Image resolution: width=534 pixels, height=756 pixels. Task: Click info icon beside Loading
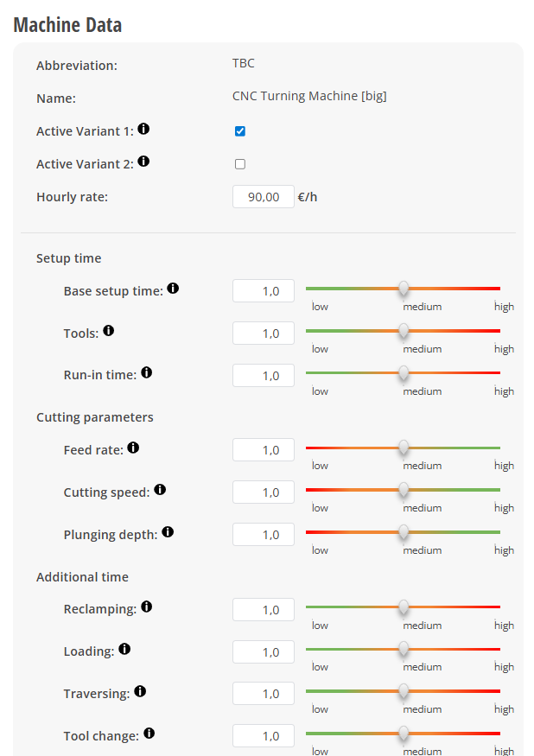point(124,649)
